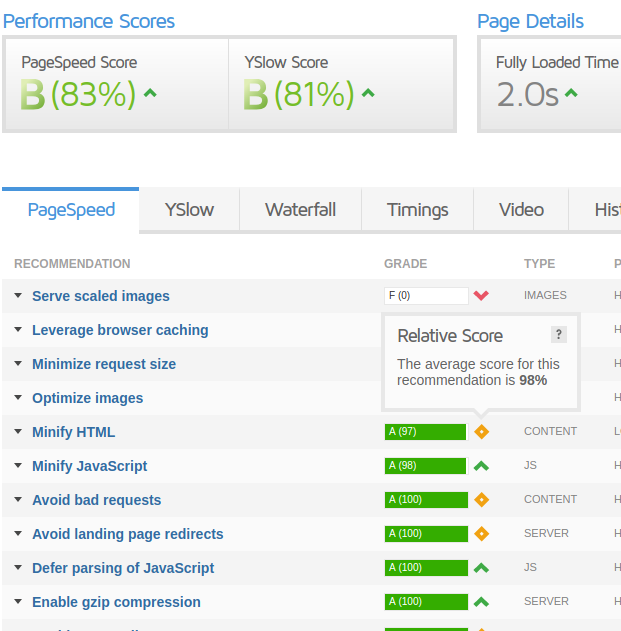Click the A (97) grade bar for Minify HTML
This screenshot has width=621, height=631.
point(426,432)
